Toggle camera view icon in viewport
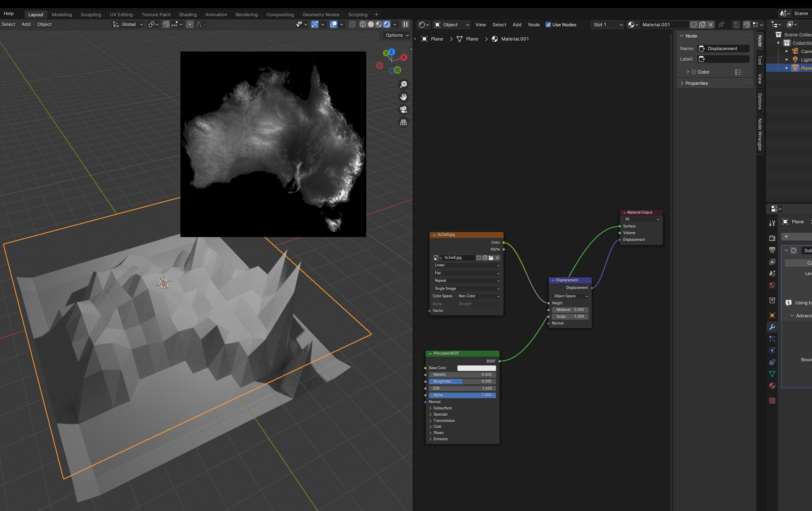 pos(403,110)
